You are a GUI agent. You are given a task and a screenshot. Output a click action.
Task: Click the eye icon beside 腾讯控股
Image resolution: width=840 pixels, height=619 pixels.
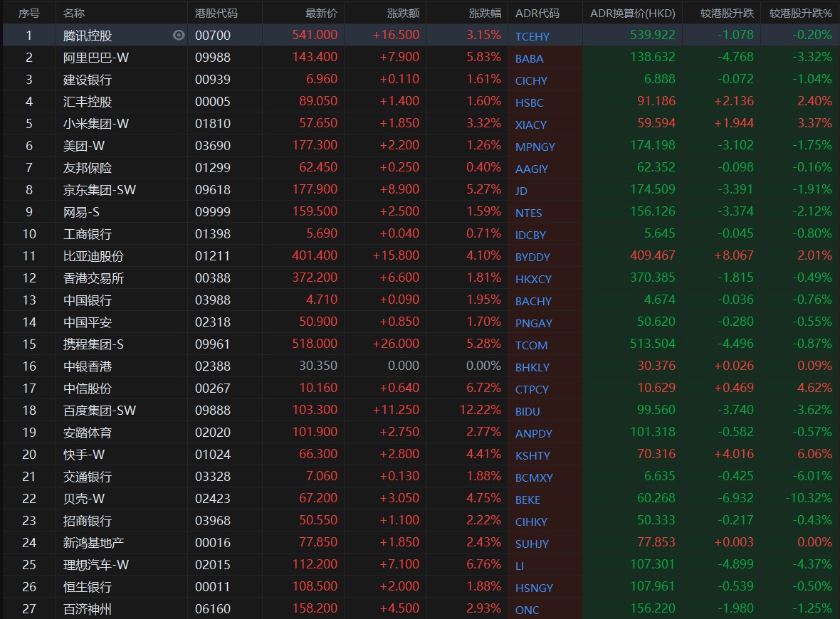coord(179,35)
